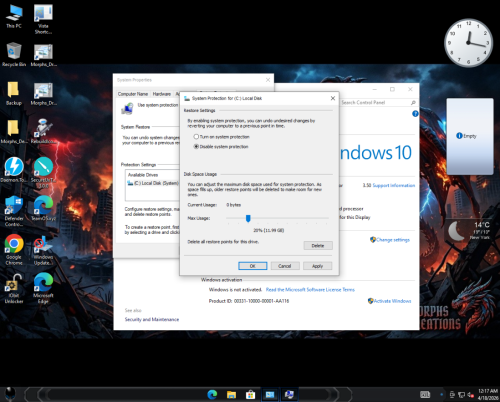The width and height of the screenshot is (500, 402).
Task: Open network status tray icon
Action: (461, 395)
